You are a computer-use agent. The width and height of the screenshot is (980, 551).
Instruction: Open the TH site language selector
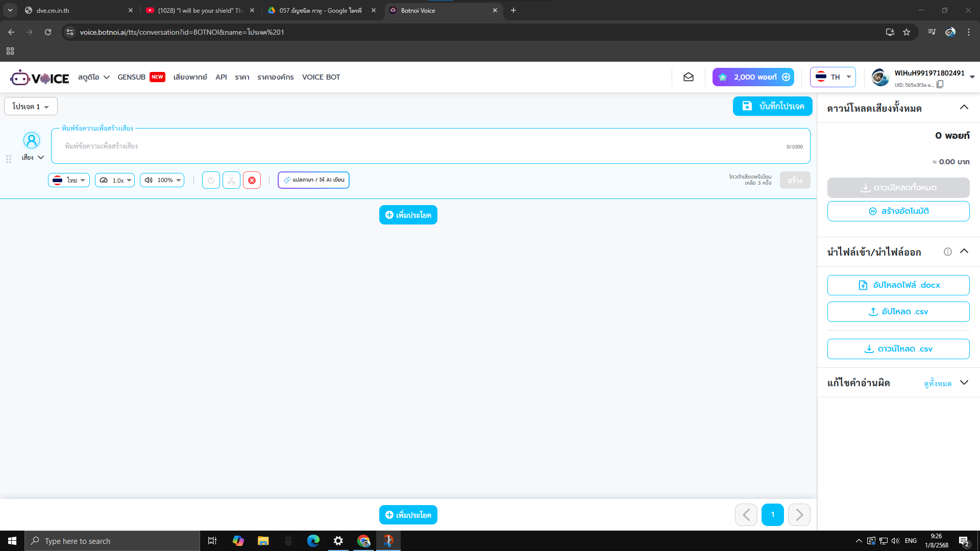(832, 77)
